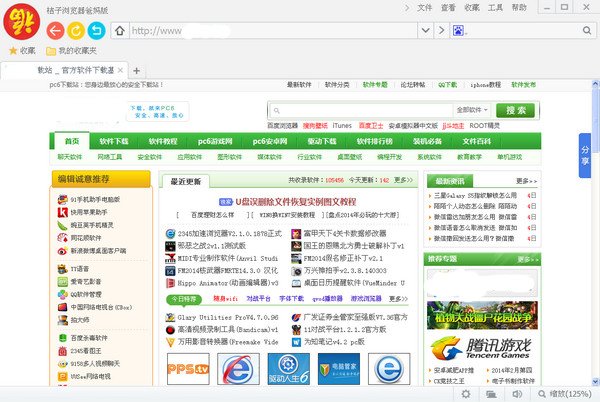Close the current tab with its X
This screenshot has width=600, height=402.
coord(120,70)
